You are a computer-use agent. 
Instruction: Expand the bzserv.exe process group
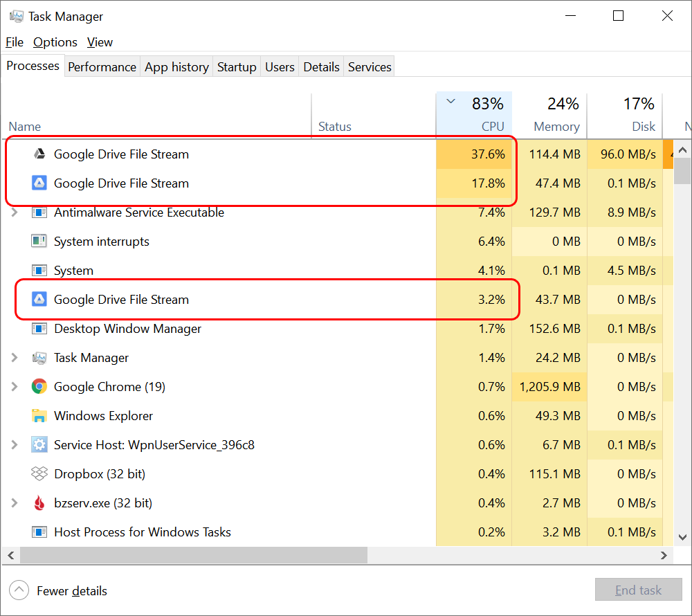15,503
